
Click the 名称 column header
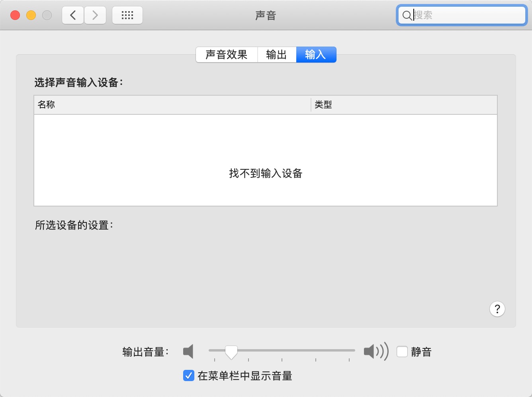pyautogui.click(x=171, y=105)
